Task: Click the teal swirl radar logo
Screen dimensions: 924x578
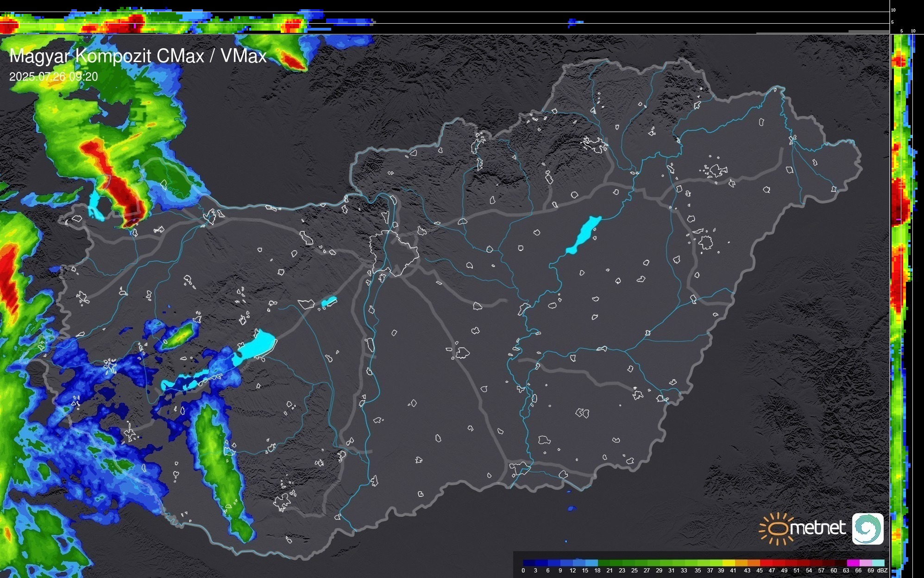Action: 867,528
